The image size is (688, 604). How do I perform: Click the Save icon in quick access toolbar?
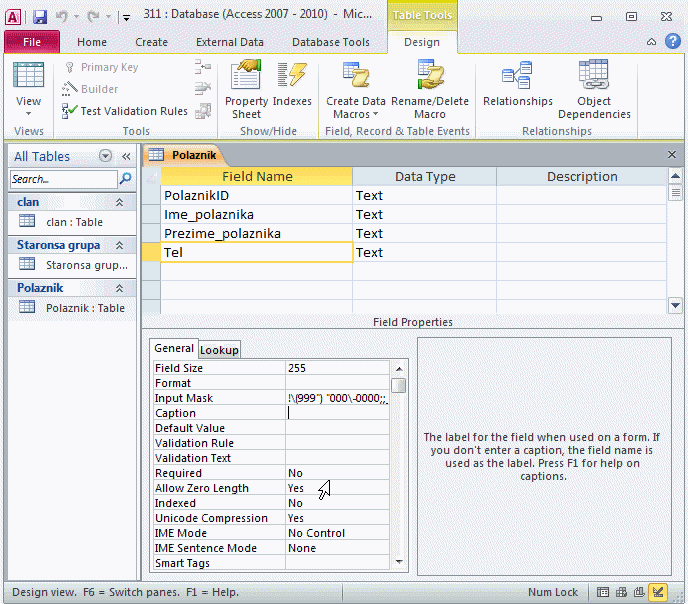tap(40, 17)
